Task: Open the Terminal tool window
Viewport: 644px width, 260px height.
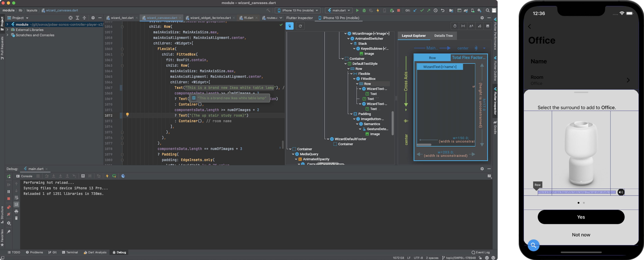Action: [x=70, y=252]
